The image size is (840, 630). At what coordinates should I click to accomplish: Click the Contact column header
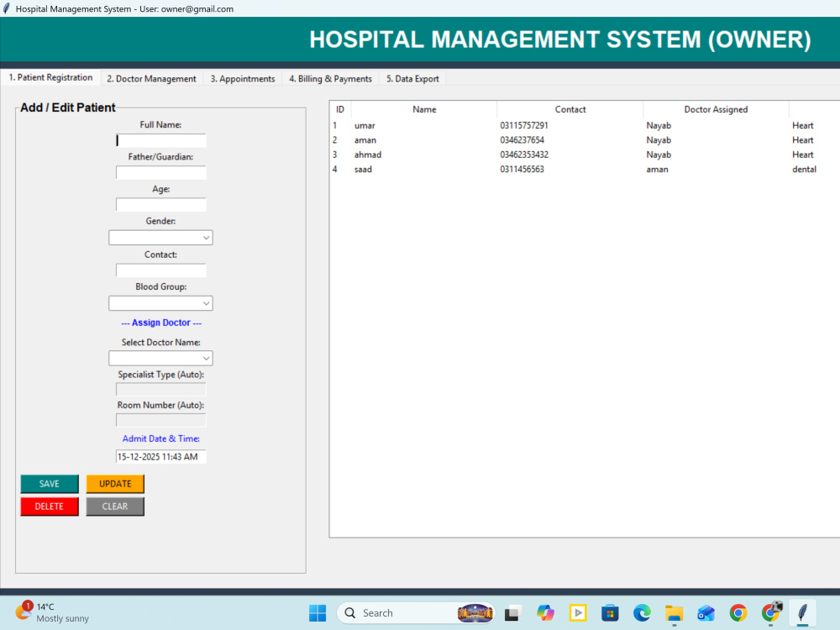tap(570, 109)
